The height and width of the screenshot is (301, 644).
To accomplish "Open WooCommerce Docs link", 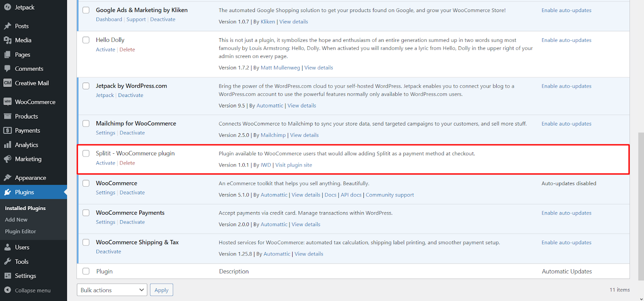I will [x=330, y=195].
